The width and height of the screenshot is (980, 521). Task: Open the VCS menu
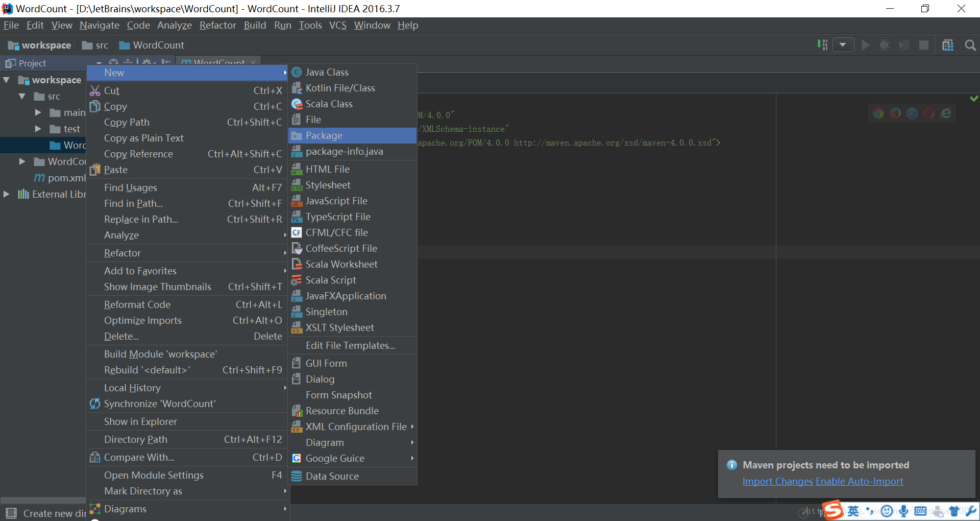[337, 26]
